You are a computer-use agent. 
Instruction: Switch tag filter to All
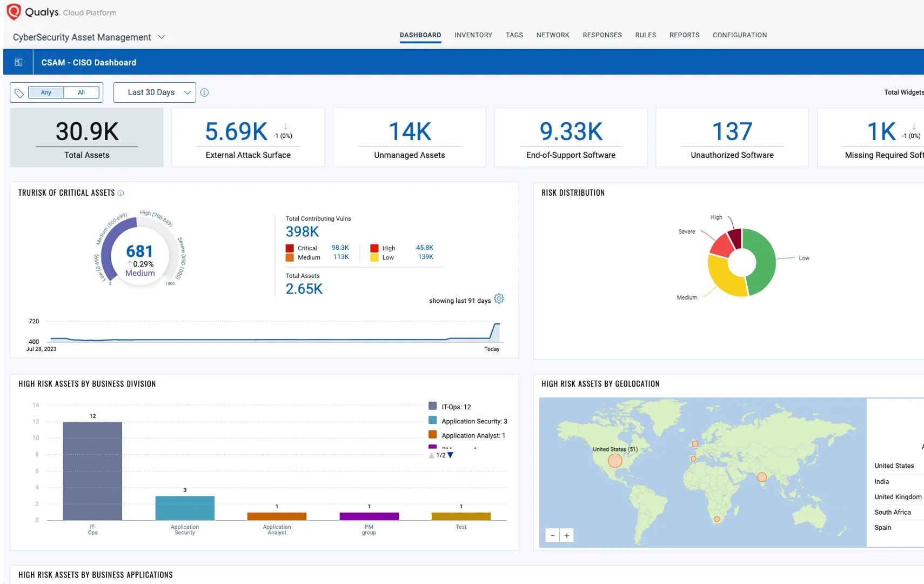pos(82,92)
